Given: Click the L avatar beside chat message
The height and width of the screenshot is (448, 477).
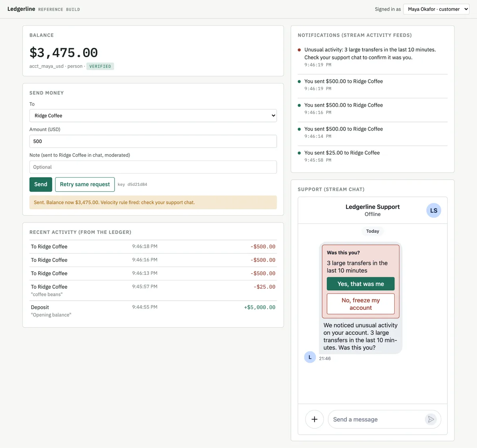Looking at the screenshot, I should [310, 357].
